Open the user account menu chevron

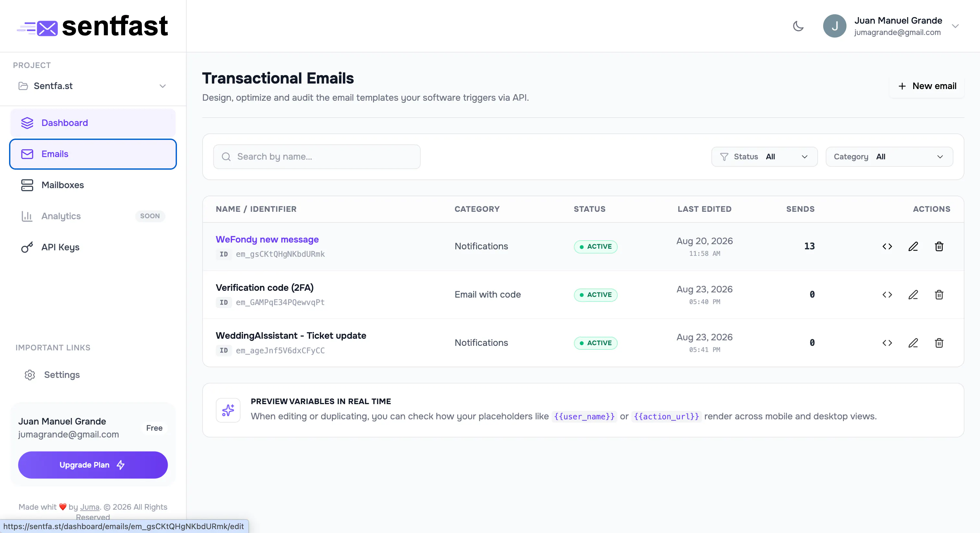[x=955, y=26]
